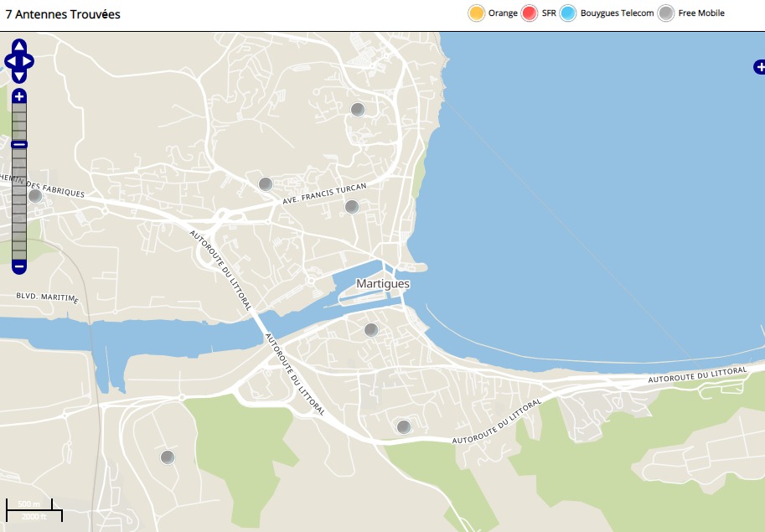Zoom in using the plus button
Viewport: 765px width, 532px height.
[19, 96]
